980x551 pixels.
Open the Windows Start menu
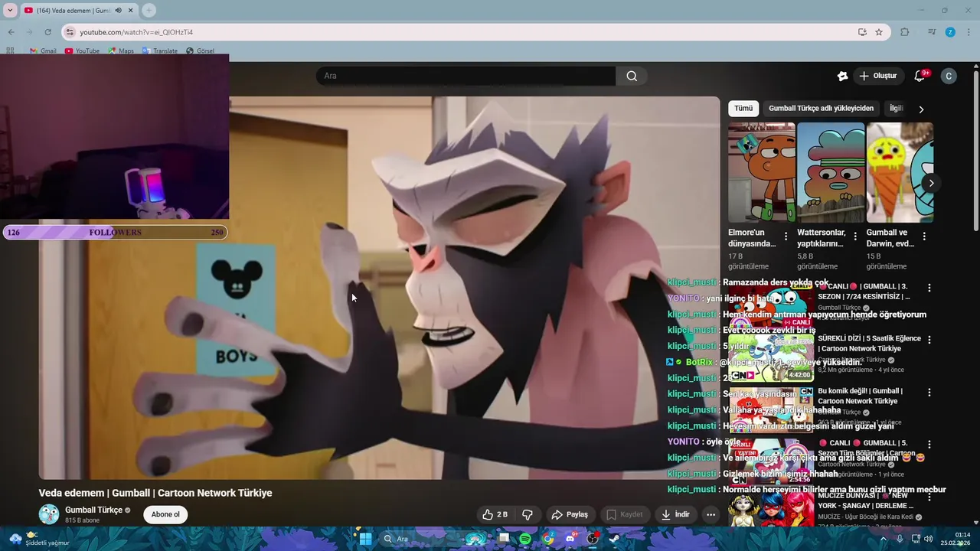click(365, 539)
